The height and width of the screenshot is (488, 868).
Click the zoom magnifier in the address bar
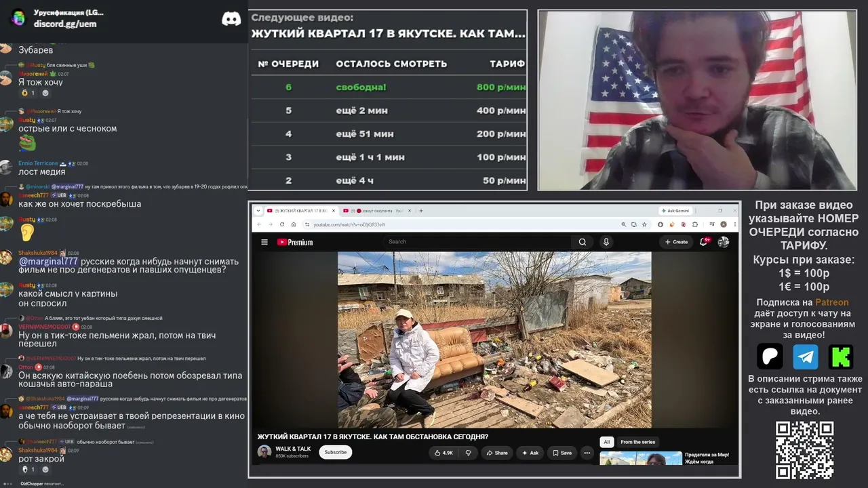coord(623,224)
